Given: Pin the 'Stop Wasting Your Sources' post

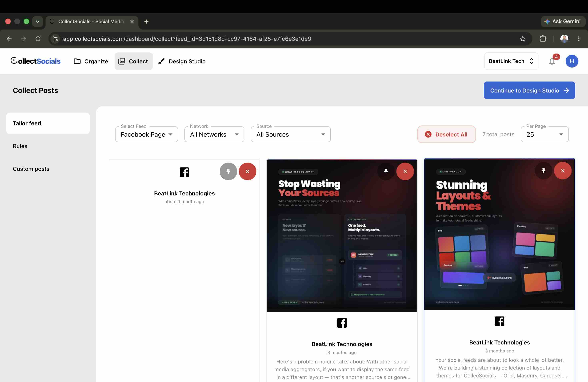Looking at the screenshot, I should pos(386,171).
